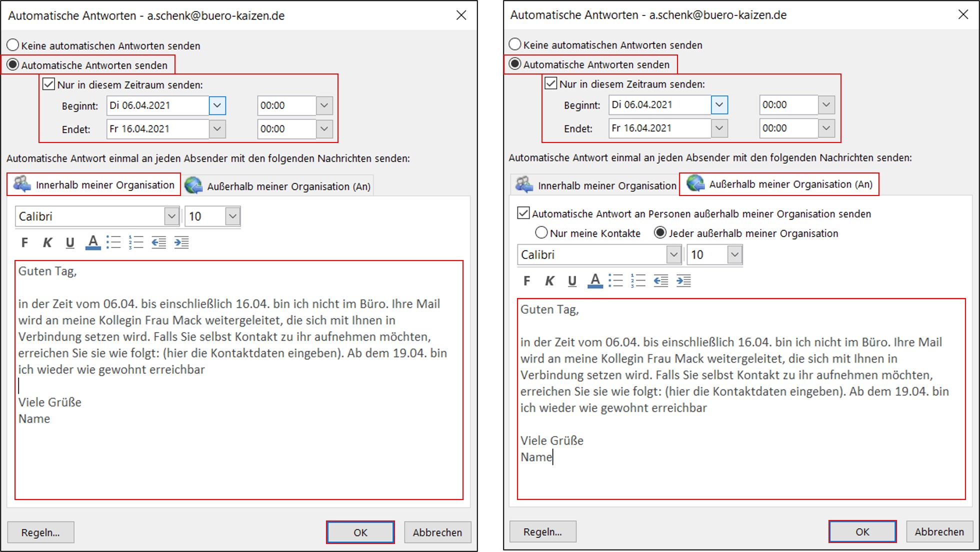Open Endet time dropdown in left dialog
The image size is (980, 552).
[324, 129]
